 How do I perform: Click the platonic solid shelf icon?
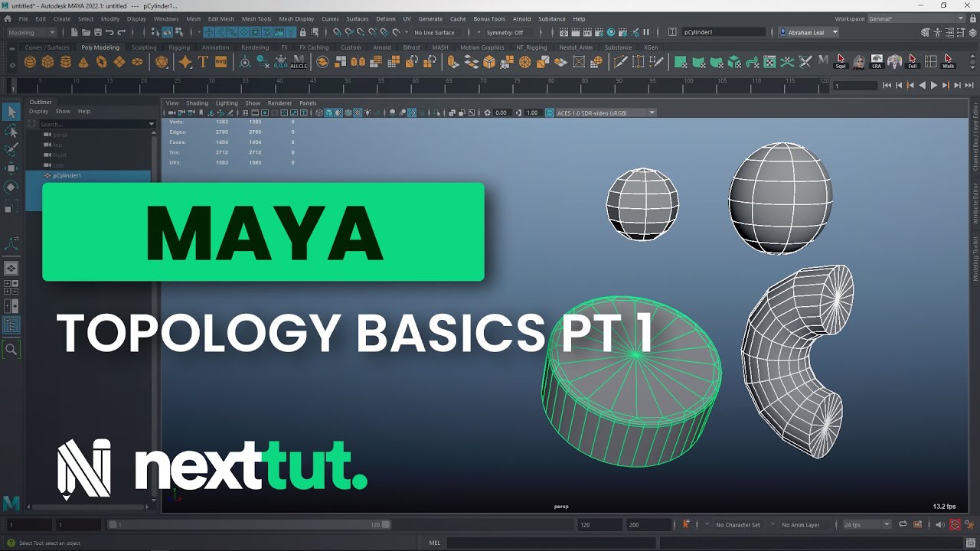[161, 62]
